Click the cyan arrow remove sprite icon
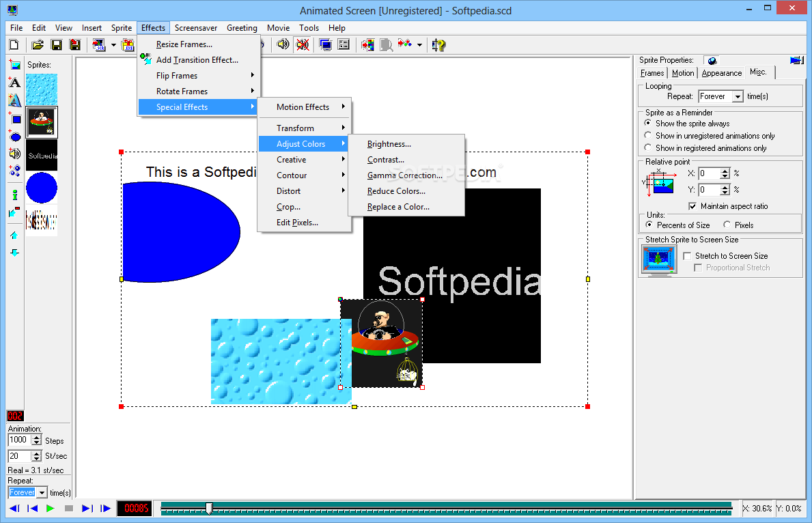This screenshot has width=812, height=523. 14,212
